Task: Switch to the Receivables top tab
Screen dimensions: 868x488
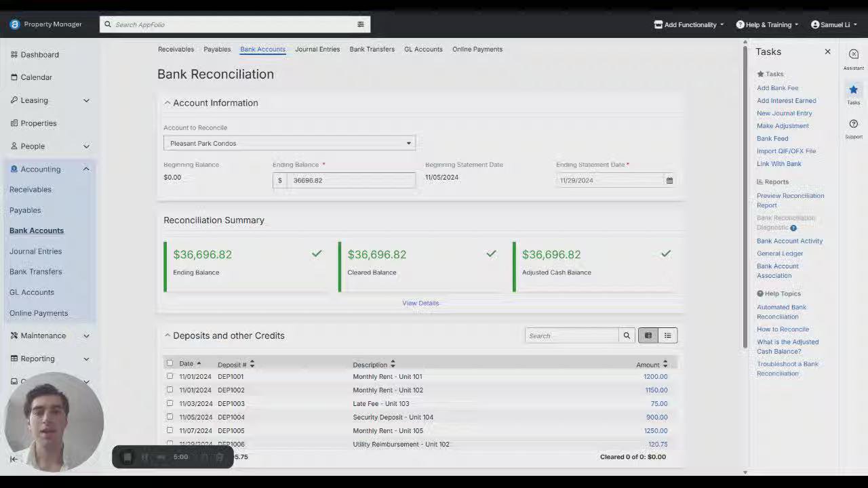Action: click(176, 49)
